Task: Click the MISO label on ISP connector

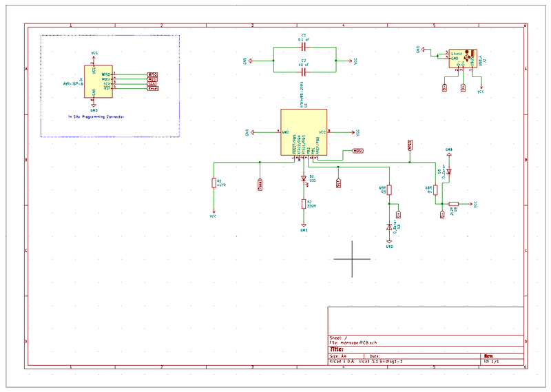Action: 153,74
